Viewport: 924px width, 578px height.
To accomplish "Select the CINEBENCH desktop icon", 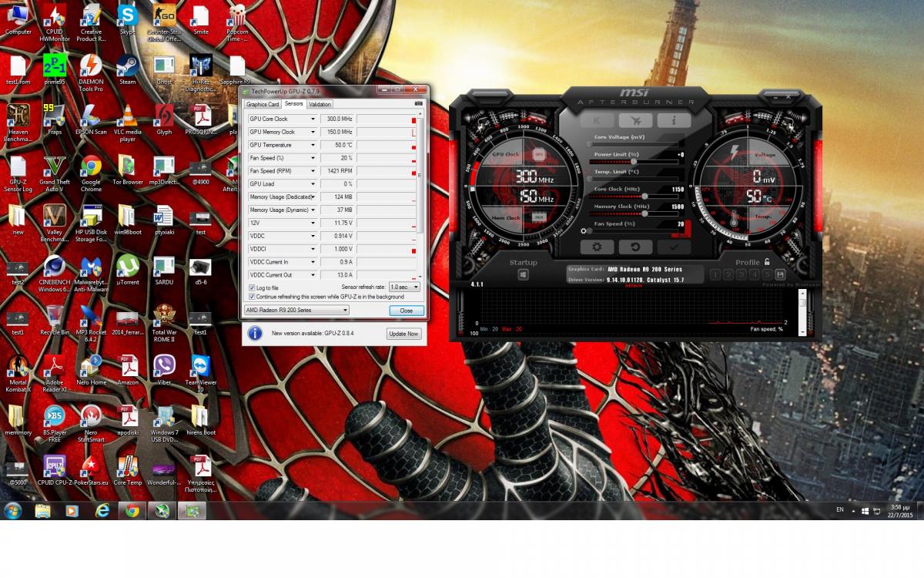I will [55, 272].
